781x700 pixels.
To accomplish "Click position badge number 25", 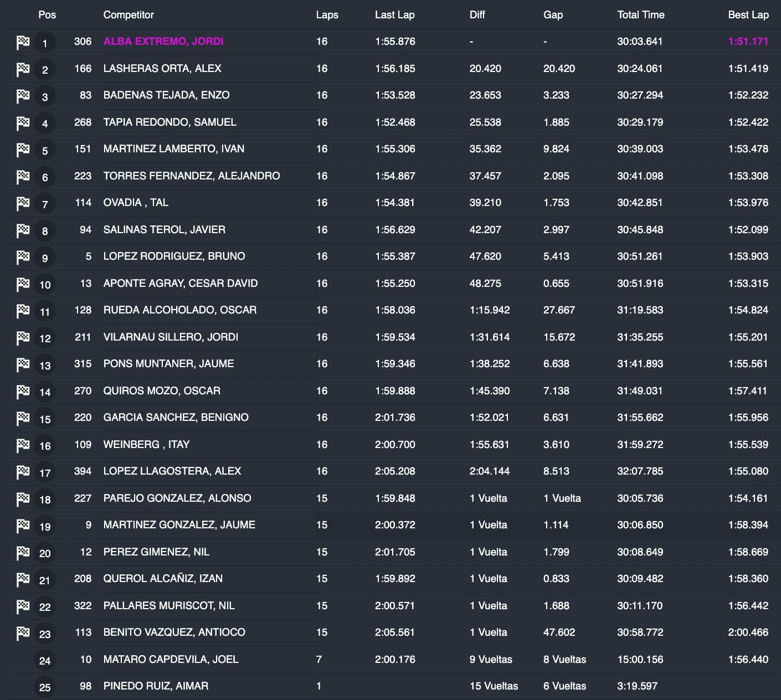I will tap(45, 687).
